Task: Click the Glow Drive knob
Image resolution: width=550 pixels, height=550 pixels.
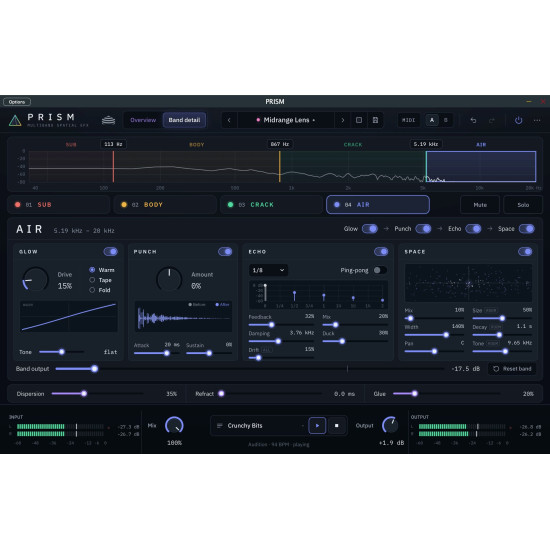Action: coord(35,280)
